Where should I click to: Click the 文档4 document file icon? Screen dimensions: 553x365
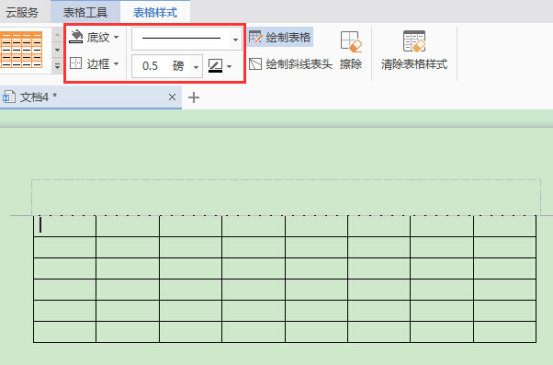[x=8, y=97]
